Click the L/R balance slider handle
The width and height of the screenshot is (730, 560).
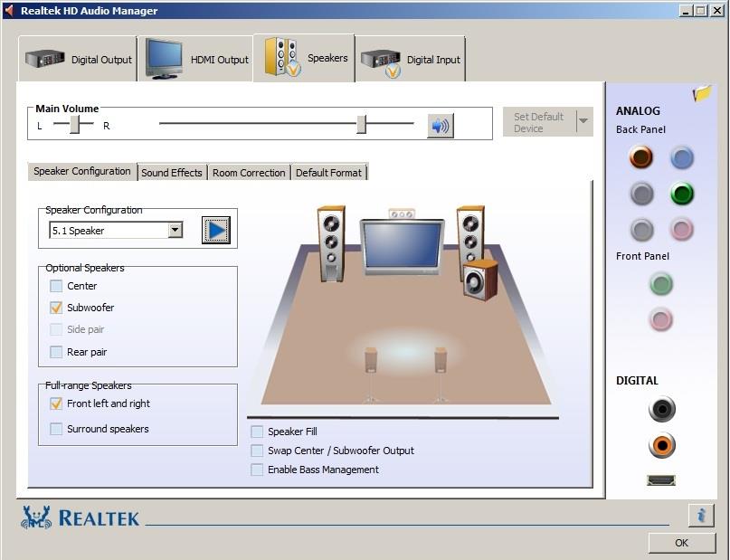[74, 124]
